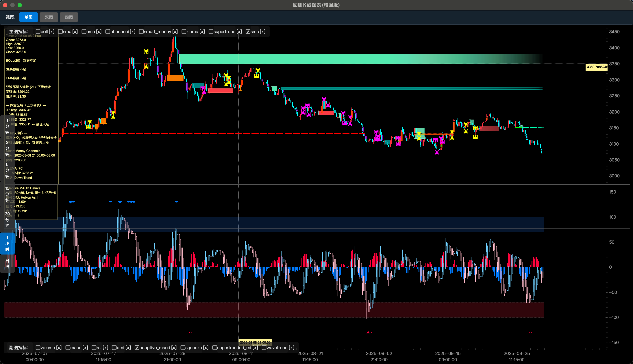Remove fibonacci using its [x] button

(132, 32)
